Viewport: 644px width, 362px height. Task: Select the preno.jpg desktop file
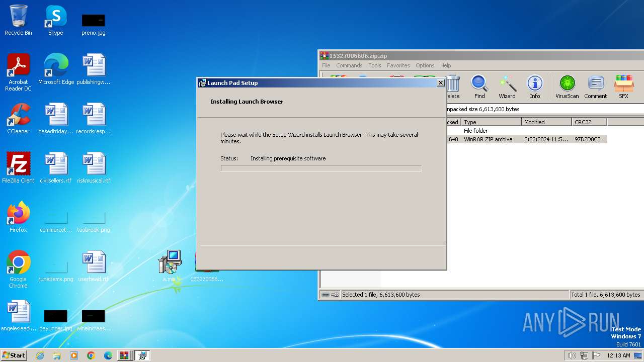click(x=94, y=24)
